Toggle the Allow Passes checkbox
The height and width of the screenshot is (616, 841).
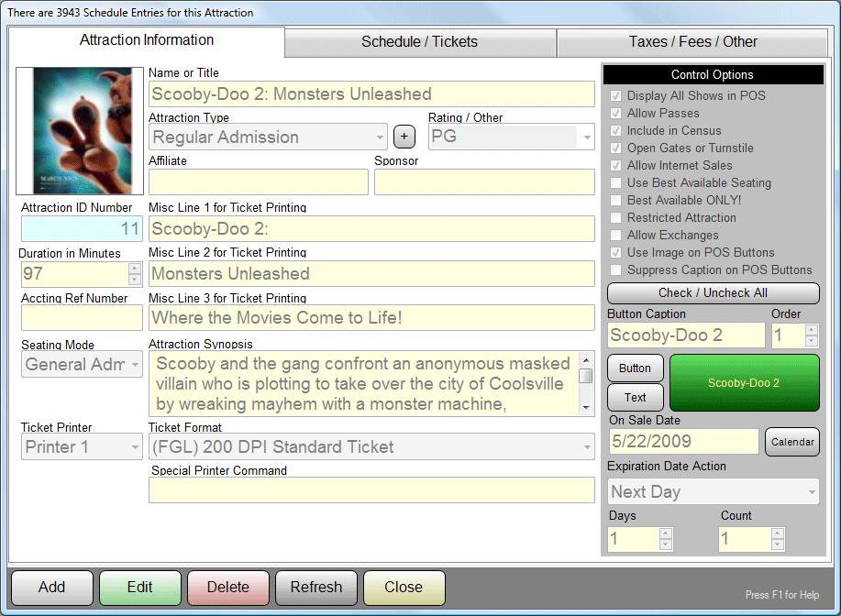pyautogui.click(x=615, y=113)
